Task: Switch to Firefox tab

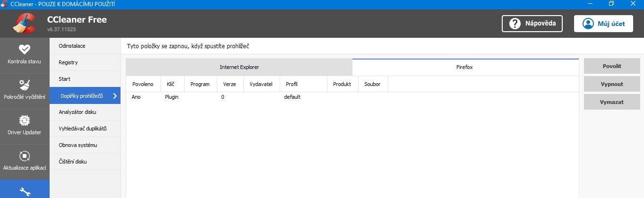Action: 465,67
